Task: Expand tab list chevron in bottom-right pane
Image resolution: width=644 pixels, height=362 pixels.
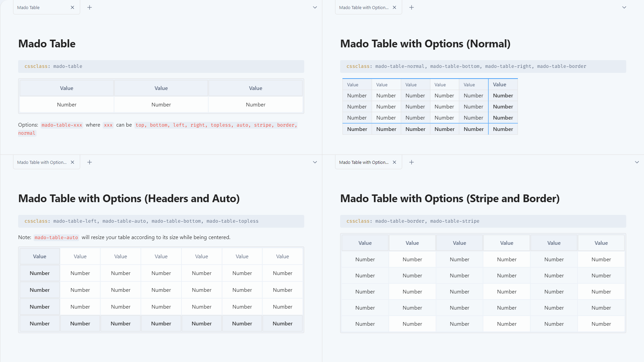Action: [x=637, y=162]
